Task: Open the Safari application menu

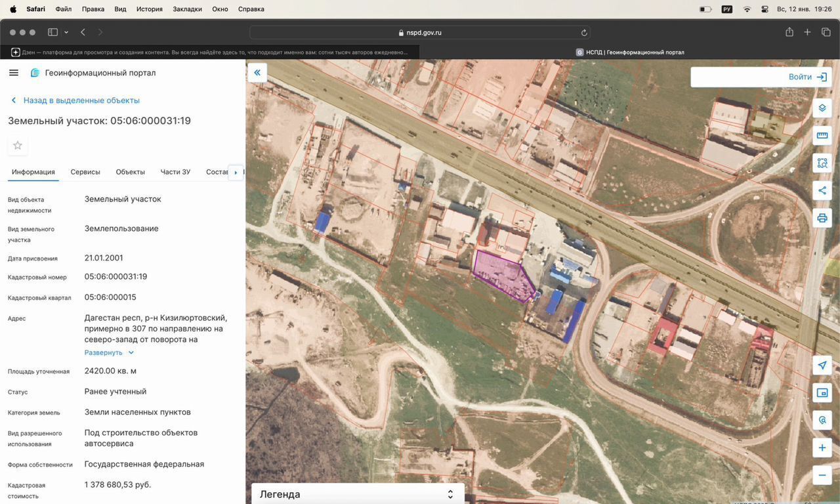Action: 35,9
